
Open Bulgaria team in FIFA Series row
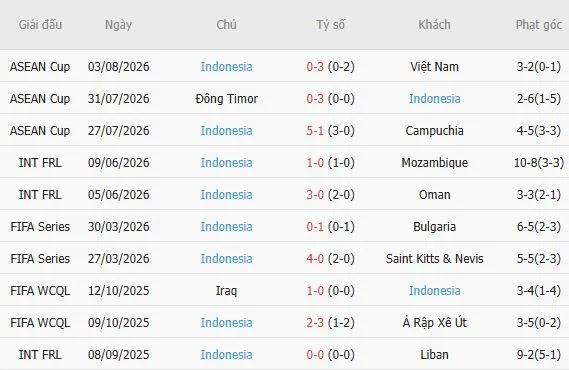434,227
